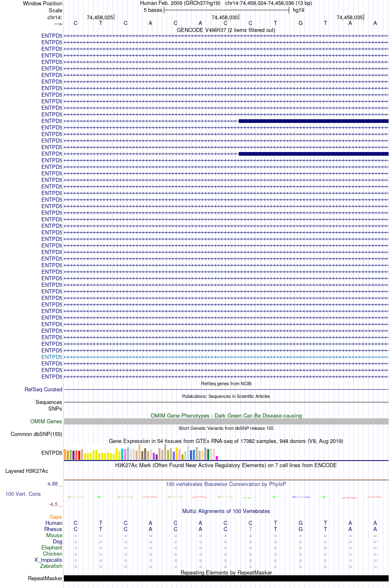389x588 pixels.
Task: Open the H3K27Ac Mark track title
Action: click(226, 465)
